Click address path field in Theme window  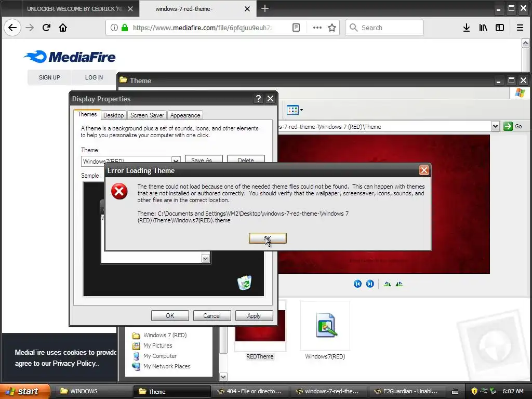pos(385,127)
